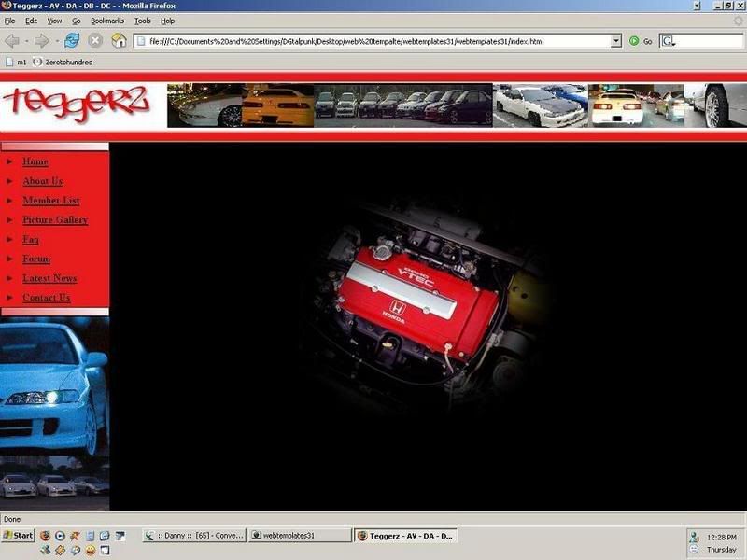Click the Back arrow in Firefox toolbar
The height and width of the screenshot is (560, 747).
click(x=12, y=41)
